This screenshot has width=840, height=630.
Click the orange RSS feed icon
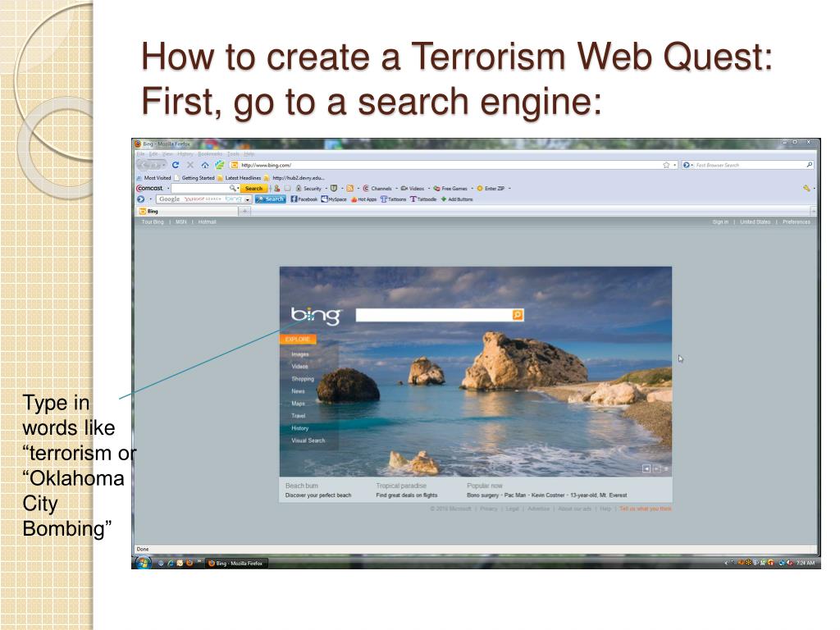pos(349,188)
